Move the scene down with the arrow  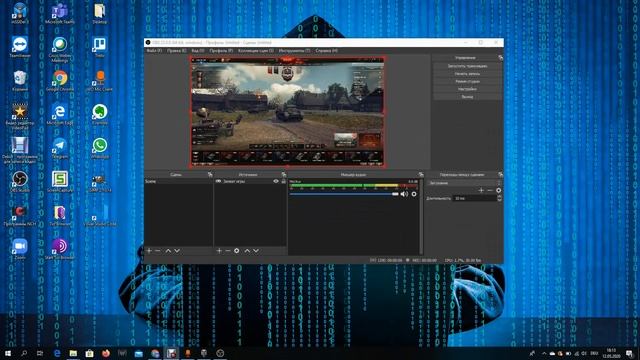point(177,251)
